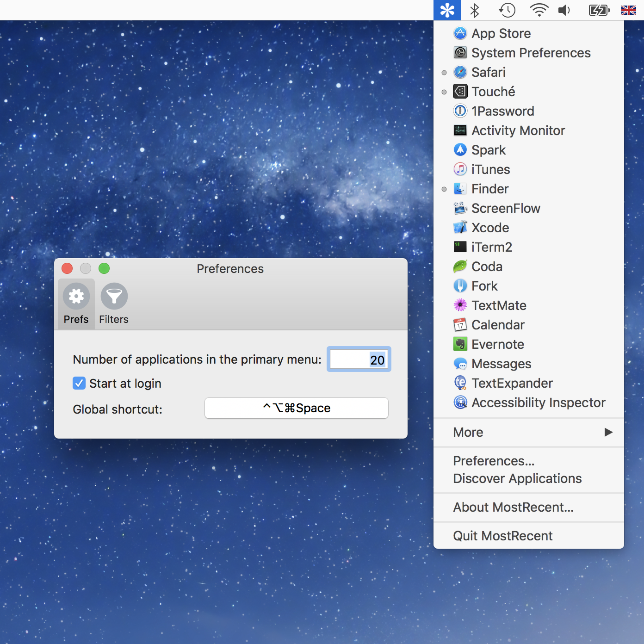Viewport: 644px width, 644px height.
Task: Click the TextExpander icon
Action: (460, 383)
